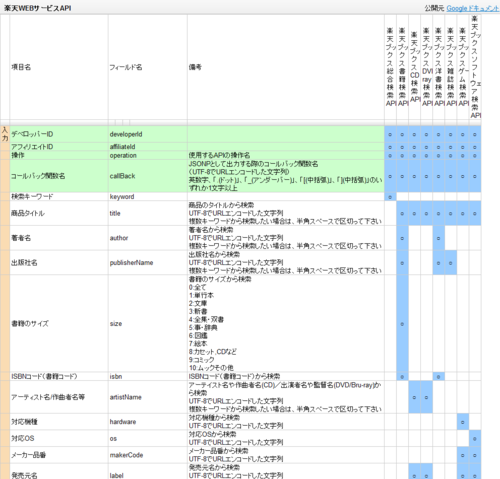Select the デベロッパーID cell
The height and width of the screenshot is (479, 500).
pos(59,134)
